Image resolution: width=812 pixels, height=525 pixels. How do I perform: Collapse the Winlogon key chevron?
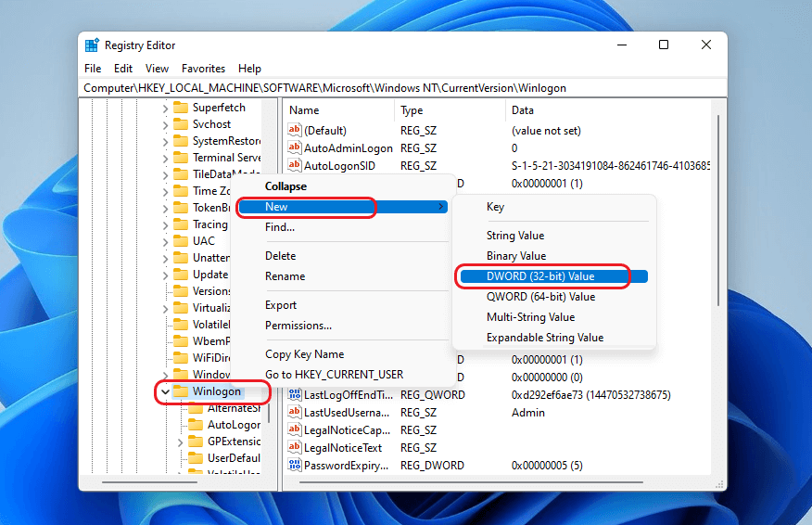pos(165,391)
